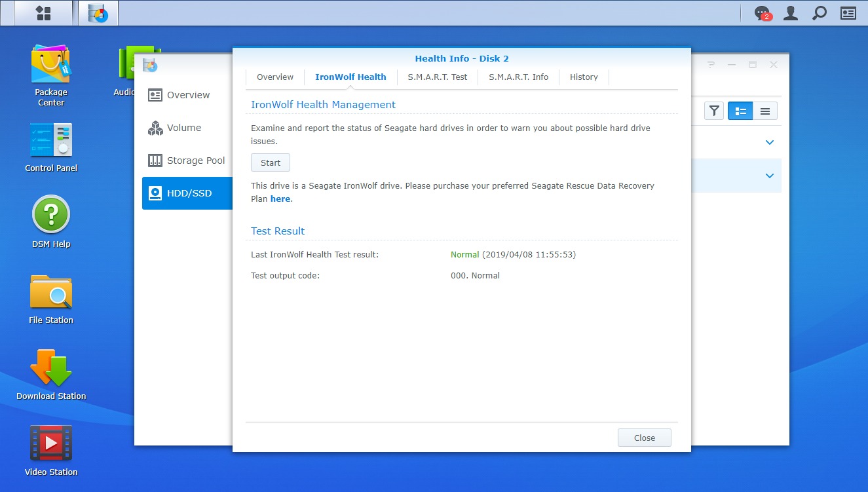This screenshot has width=868, height=492.
Task: Open the widgets panel icon
Action: click(848, 13)
